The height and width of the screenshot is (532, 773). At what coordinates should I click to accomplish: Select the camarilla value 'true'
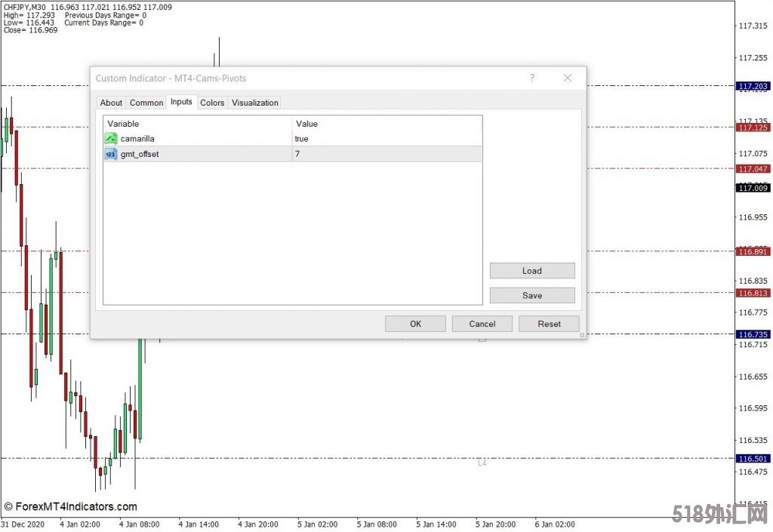point(301,138)
